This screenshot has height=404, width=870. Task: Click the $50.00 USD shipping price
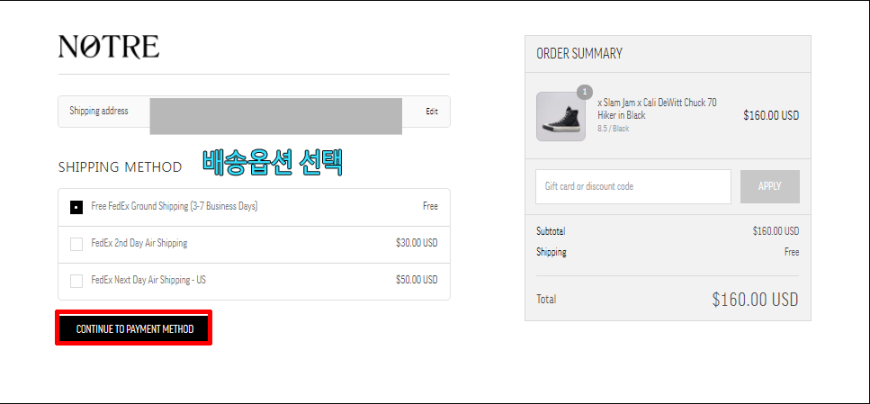[417, 280]
